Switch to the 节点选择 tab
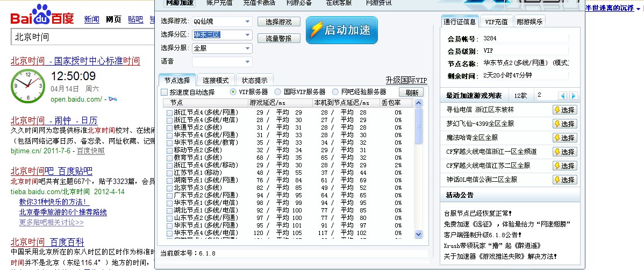This screenshot has height=270, width=644. click(x=177, y=80)
